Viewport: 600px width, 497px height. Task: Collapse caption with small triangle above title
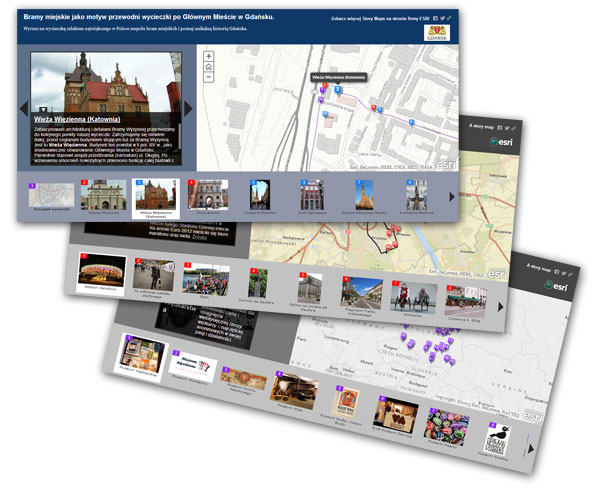(43, 110)
